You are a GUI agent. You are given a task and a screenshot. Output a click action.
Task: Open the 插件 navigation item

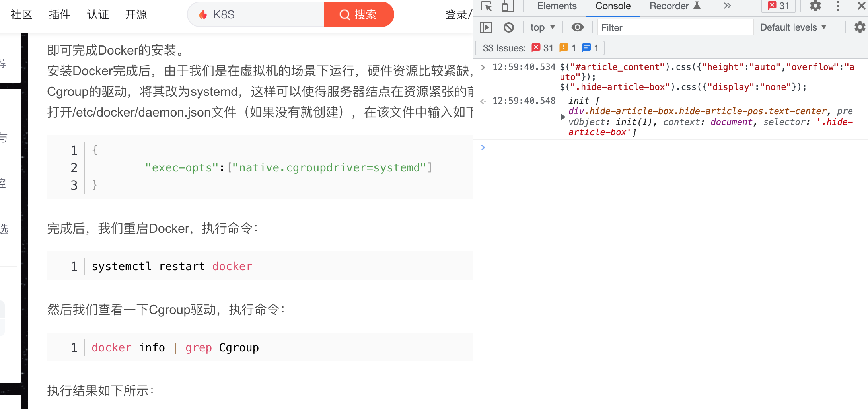(x=60, y=14)
